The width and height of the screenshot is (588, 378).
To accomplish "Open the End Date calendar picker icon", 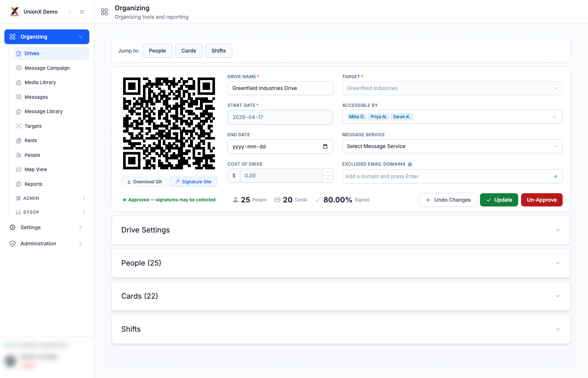I will 325,147.
